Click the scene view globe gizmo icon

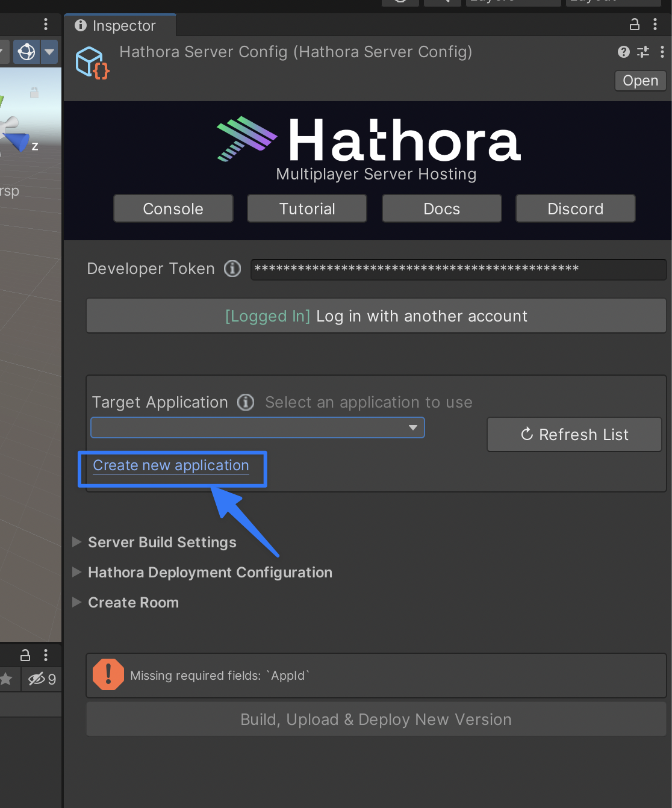(26, 52)
